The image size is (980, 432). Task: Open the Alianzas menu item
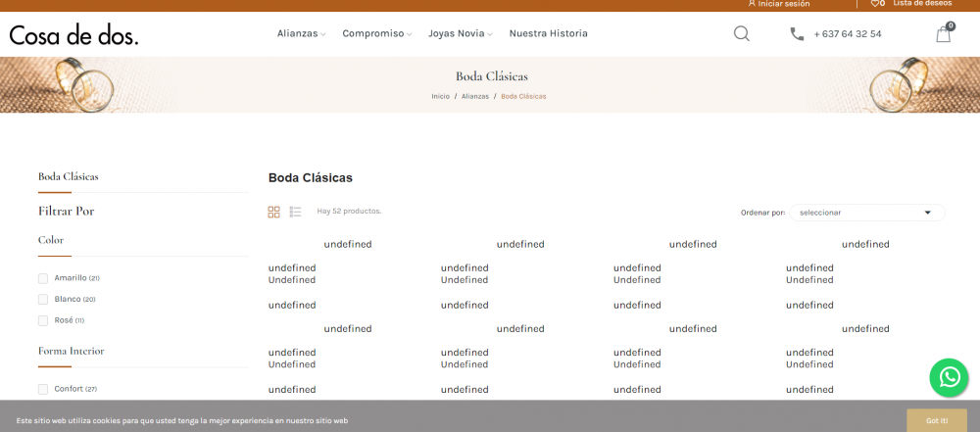point(298,33)
